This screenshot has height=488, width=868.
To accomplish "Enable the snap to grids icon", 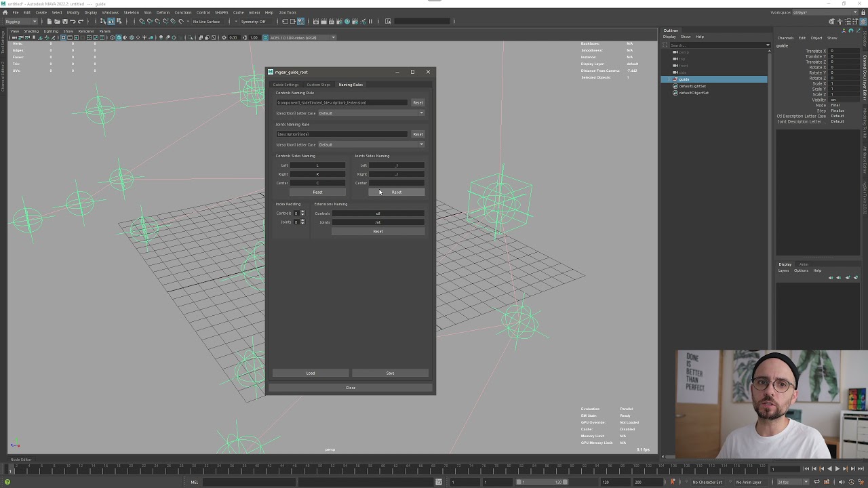I will pos(142,22).
